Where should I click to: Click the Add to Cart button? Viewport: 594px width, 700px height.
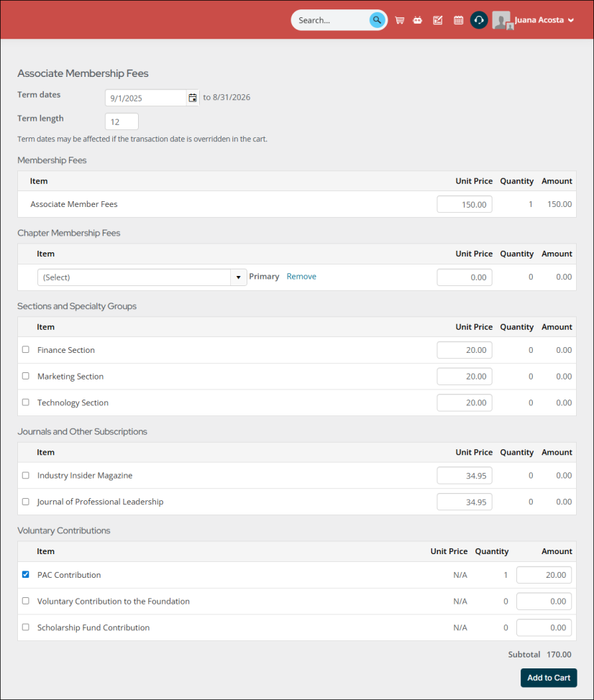(x=548, y=677)
